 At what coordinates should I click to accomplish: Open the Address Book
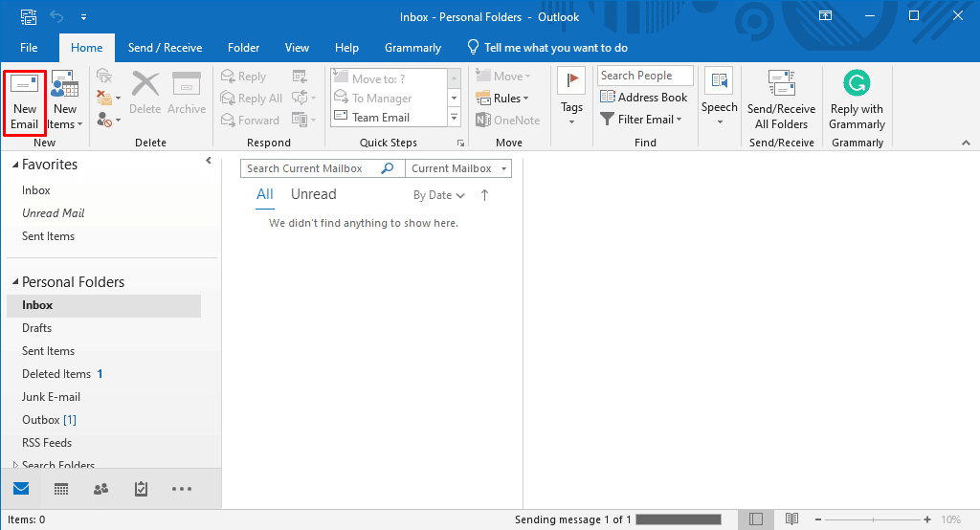pos(644,97)
